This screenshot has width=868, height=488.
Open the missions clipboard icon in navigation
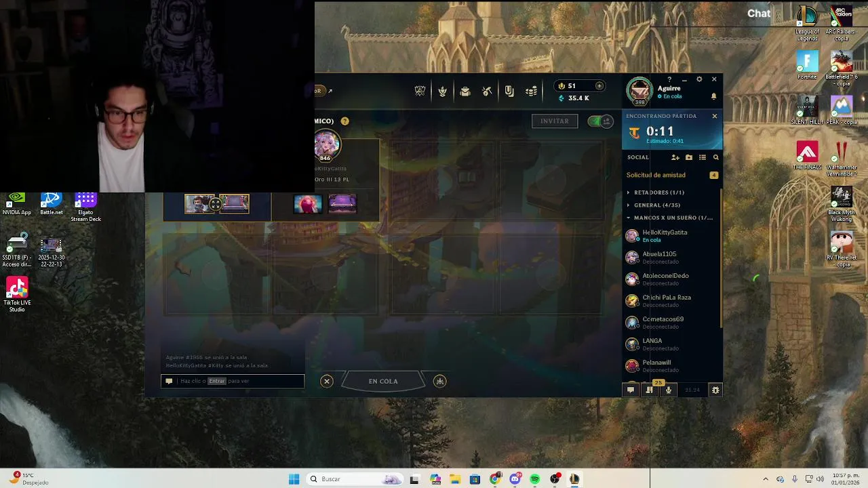pyautogui.click(x=509, y=91)
